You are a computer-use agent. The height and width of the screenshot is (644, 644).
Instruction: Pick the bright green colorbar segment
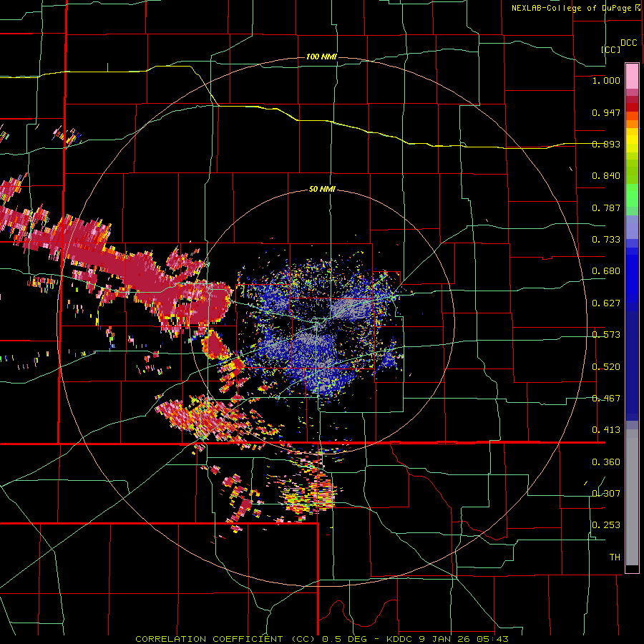coord(632,195)
